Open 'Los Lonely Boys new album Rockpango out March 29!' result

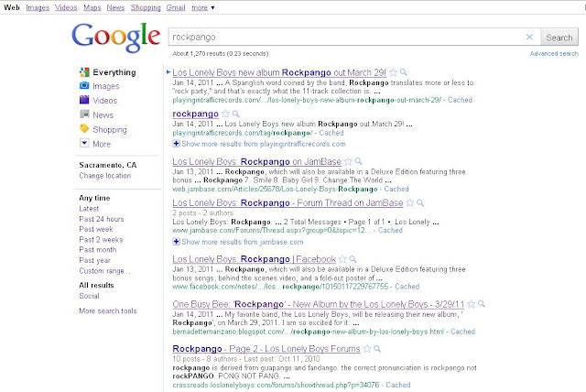pos(279,72)
